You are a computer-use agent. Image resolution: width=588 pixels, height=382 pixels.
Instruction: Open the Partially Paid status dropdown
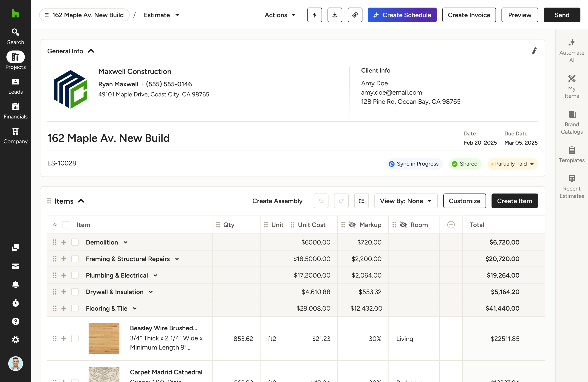click(x=512, y=164)
